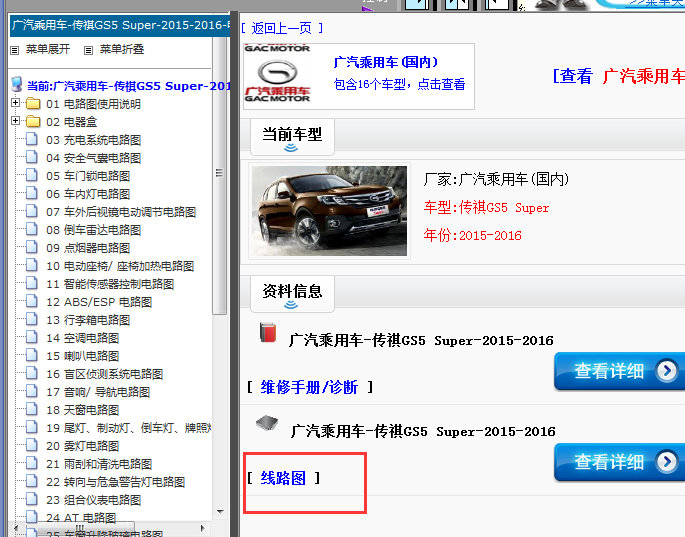The image size is (685, 537).
Task: Open 广汽乘用车 (国内) brand link
Action: pos(386,62)
